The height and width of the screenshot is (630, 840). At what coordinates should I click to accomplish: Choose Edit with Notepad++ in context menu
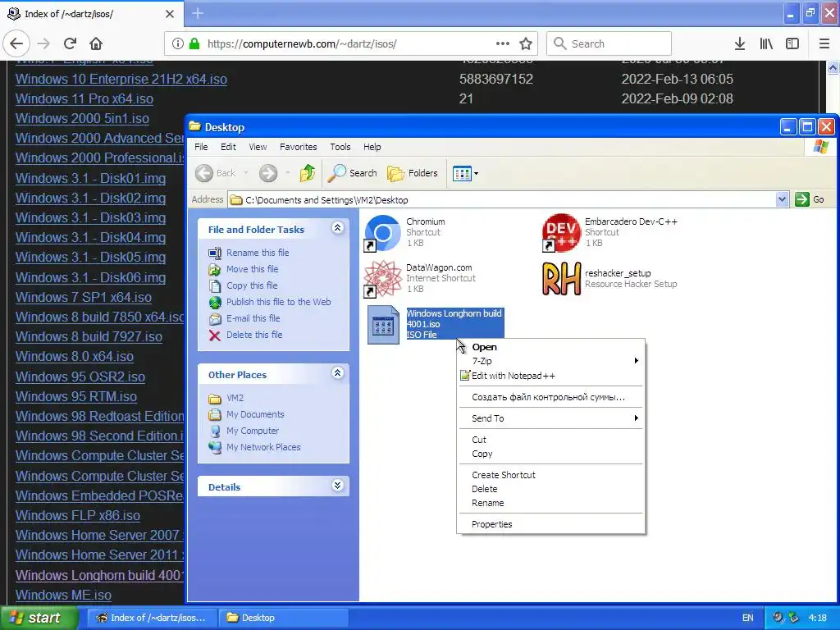550,376
